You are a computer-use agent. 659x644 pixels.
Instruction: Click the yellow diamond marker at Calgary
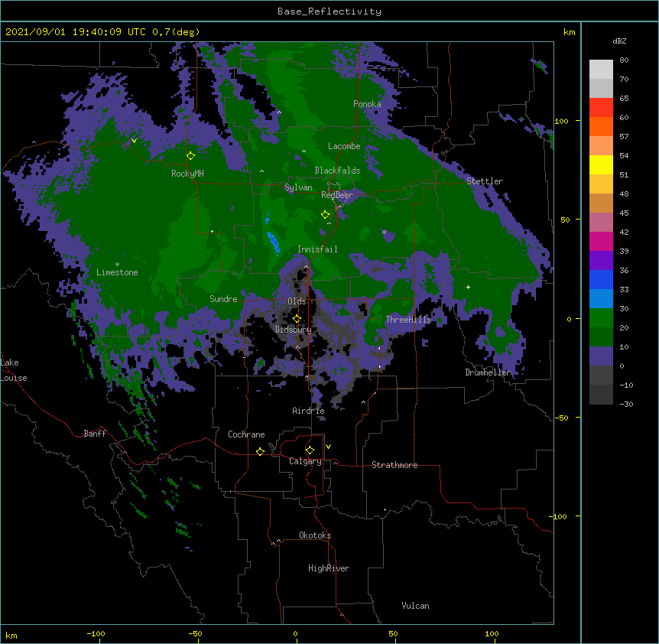tap(310, 450)
